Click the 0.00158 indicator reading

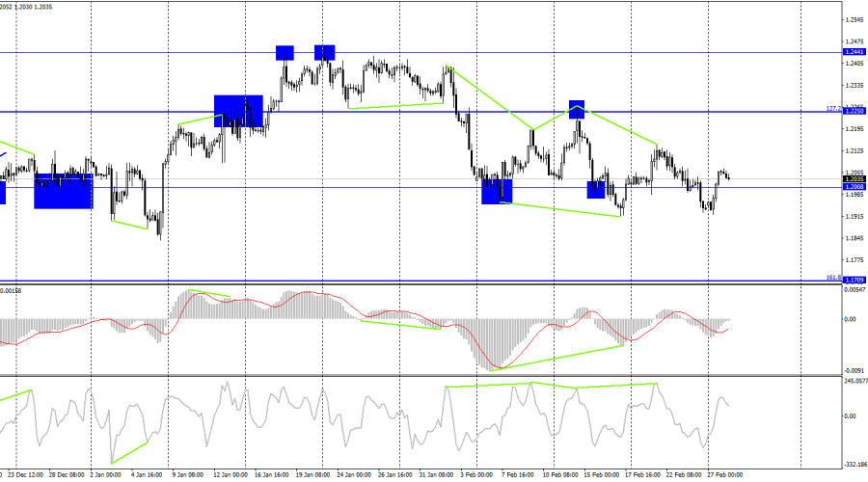pos(11,290)
